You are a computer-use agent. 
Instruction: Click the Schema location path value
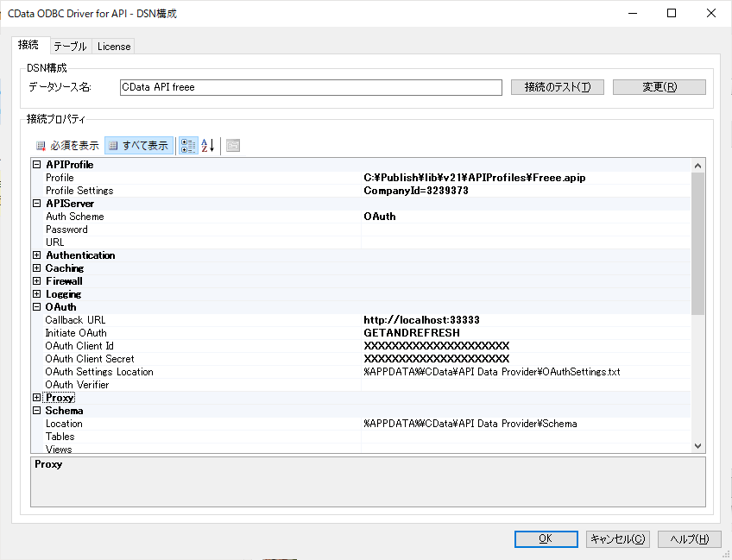tap(470, 424)
